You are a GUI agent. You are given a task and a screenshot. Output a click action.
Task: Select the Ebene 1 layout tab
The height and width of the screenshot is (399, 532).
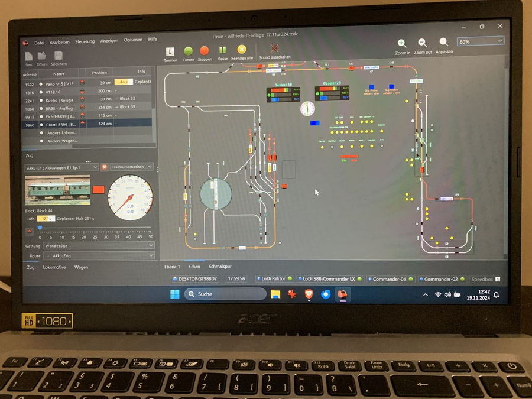tap(172, 267)
